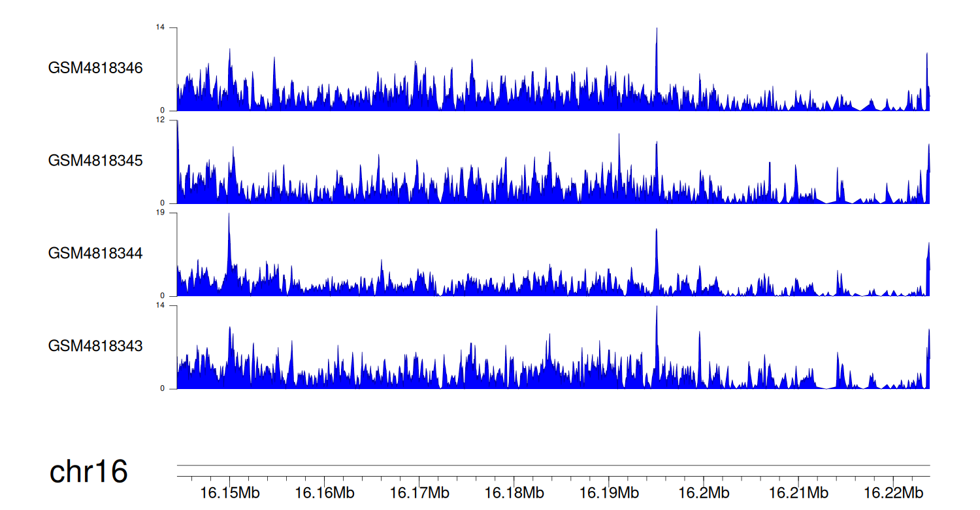
Task: Select the GSM4818343 track label
Action: pos(95,346)
